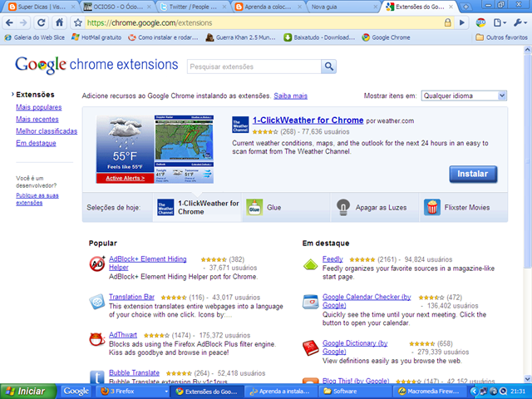Click the magnifier search extensions button
This screenshot has height=399, width=532.
[x=329, y=66]
